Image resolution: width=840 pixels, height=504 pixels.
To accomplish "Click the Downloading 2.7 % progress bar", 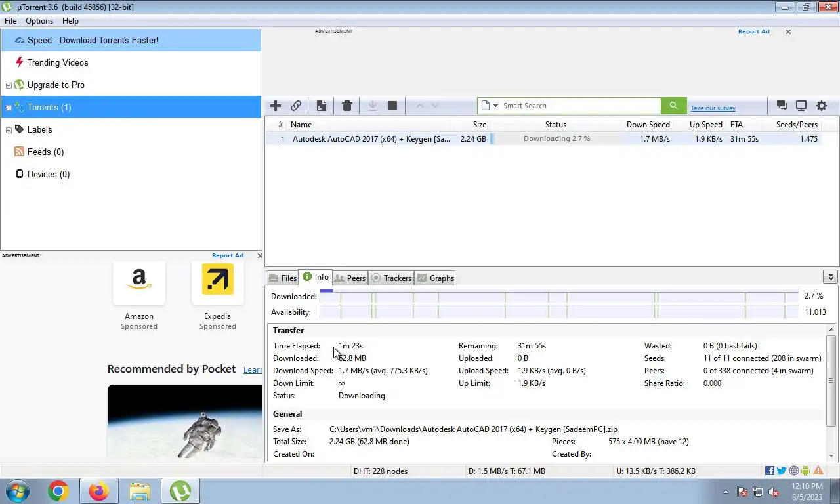I will pos(556,139).
